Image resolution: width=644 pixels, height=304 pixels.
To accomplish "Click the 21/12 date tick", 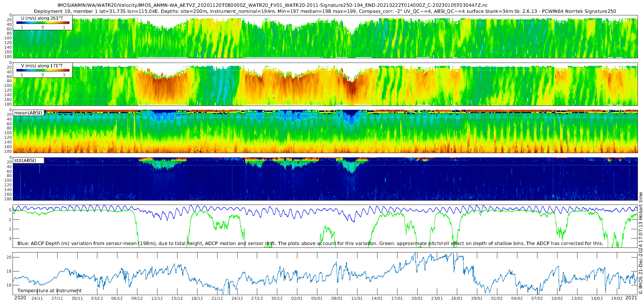I will tap(217, 298).
